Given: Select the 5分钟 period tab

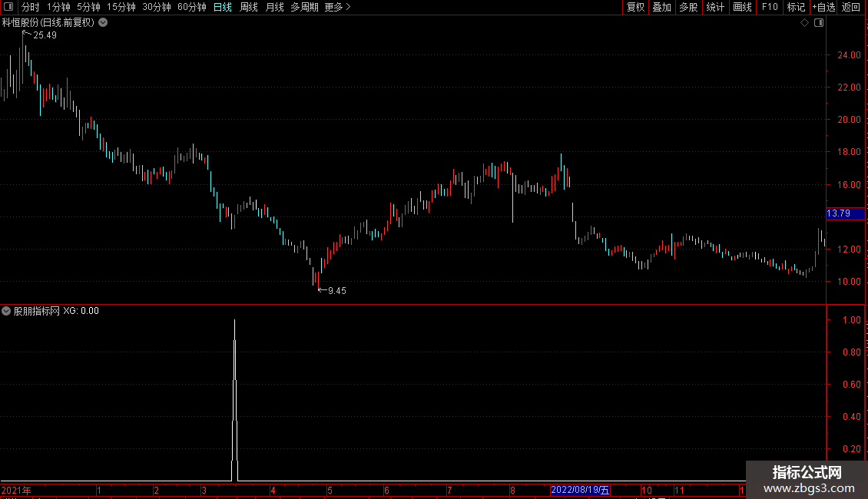Looking at the screenshot, I should pyautogui.click(x=88, y=7).
